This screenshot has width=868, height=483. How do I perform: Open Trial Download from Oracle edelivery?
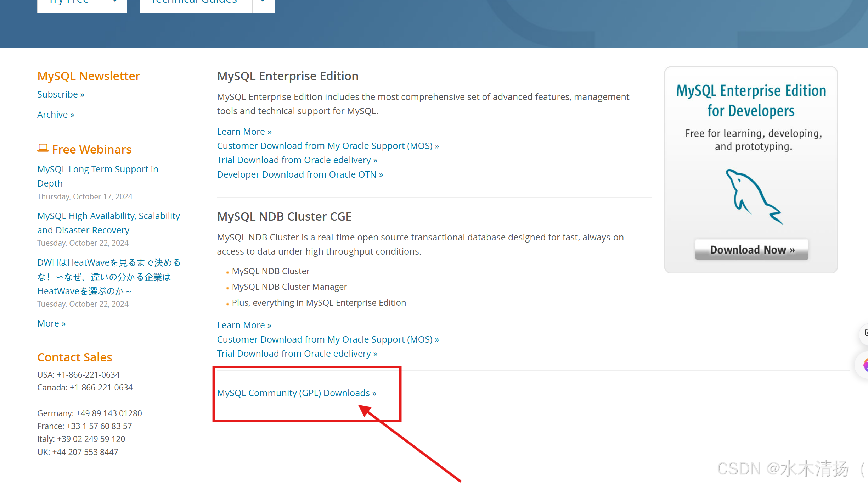tap(297, 160)
